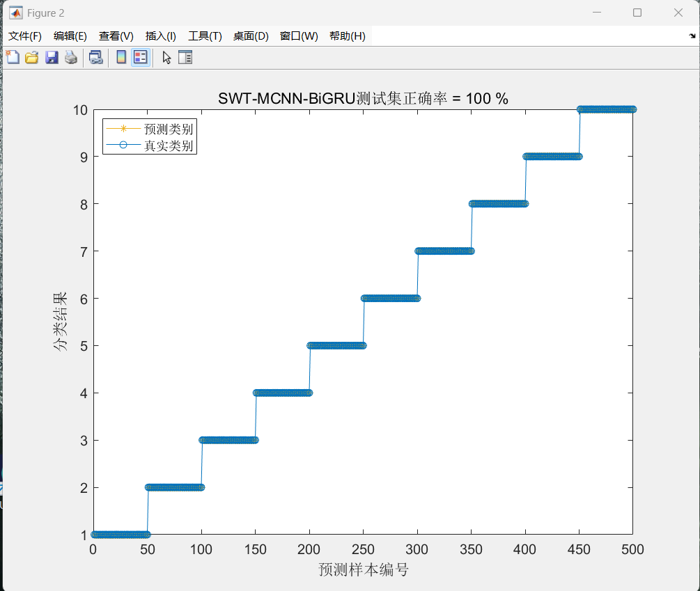Print the figure
The height and width of the screenshot is (591, 700).
pyautogui.click(x=71, y=57)
